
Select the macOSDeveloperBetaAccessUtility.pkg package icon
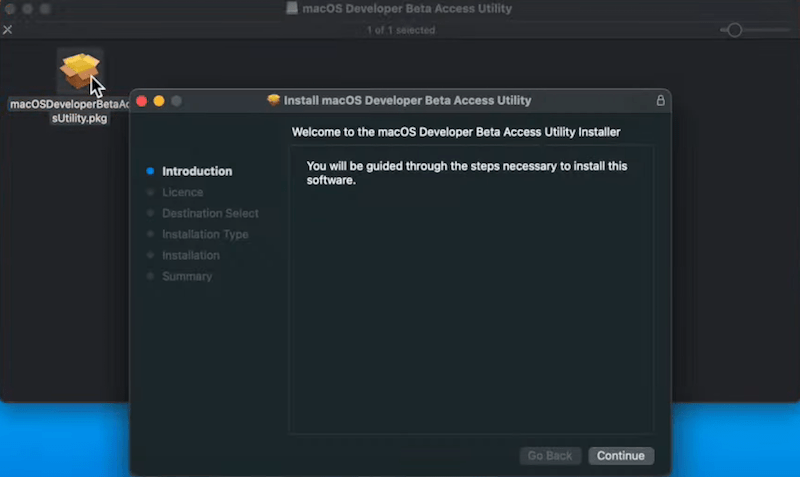click(x=80, y=71)
